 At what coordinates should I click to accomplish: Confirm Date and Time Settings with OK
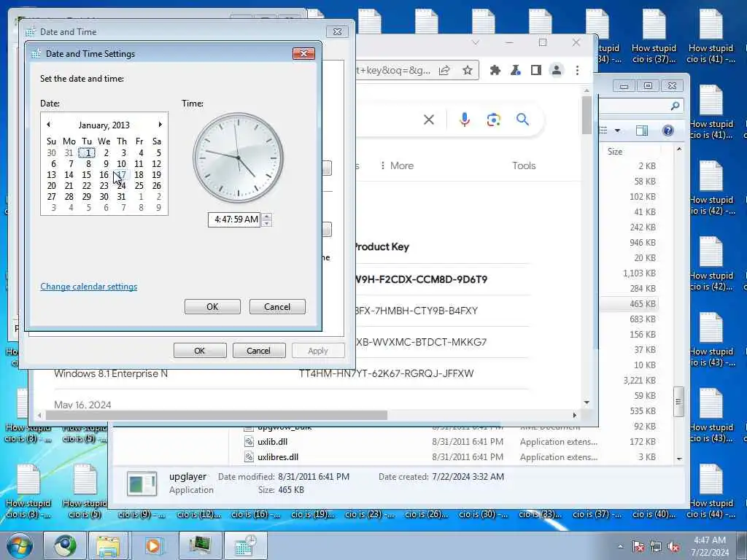coord(212,307)
